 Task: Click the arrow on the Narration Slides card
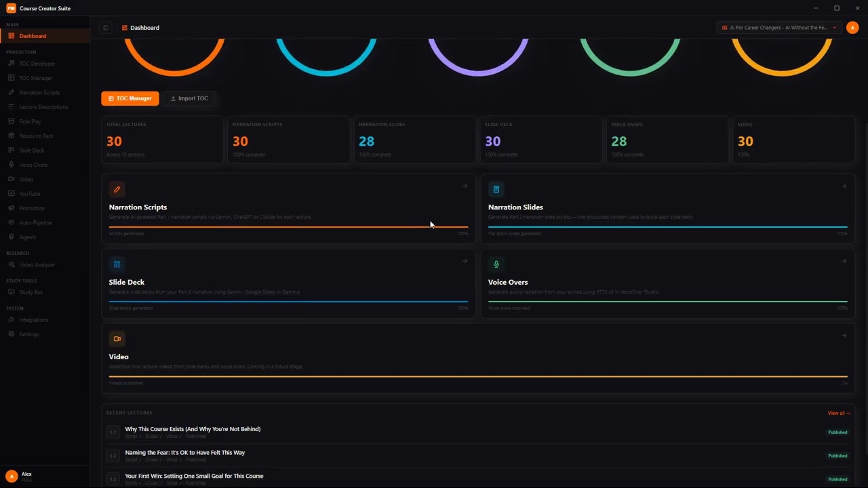(844, 186)
